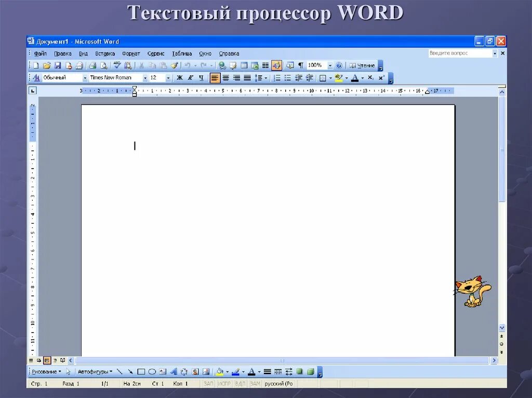
Task: Apply the drawing fill color bucket
Action: coord(220,372)
